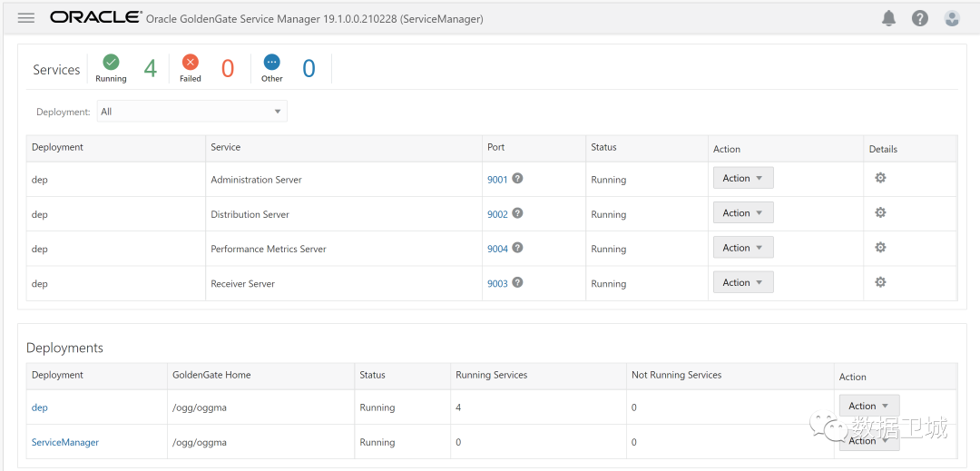Image resolution: width=980 pixels, height=471 pixels.
Task: Open Action dropdown for dep deployment
Action: tap(868, 406)
